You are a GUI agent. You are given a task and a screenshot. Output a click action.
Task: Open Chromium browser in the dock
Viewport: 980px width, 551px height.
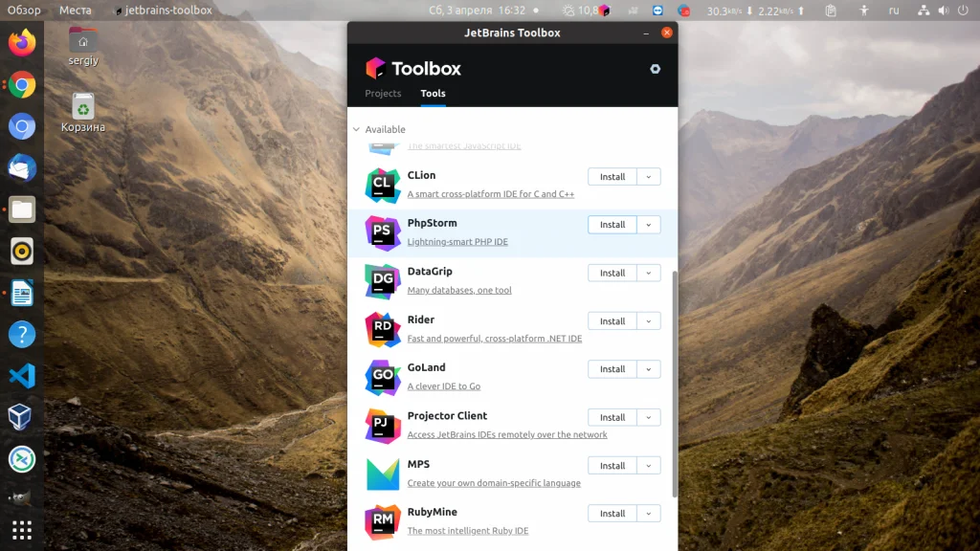pyautogui.click(x=22, y=126)
